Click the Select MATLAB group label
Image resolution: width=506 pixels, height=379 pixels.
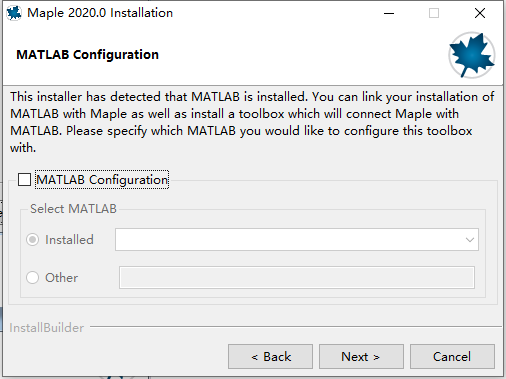(x=73, y=209)
